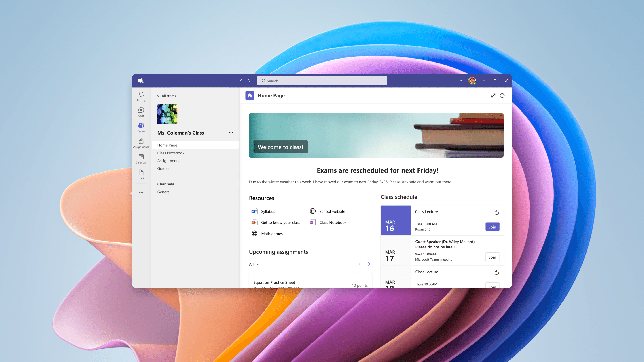Open Ms. Coleman's Class more options
This screenshot has height=362, width=644.
point(231,133)
